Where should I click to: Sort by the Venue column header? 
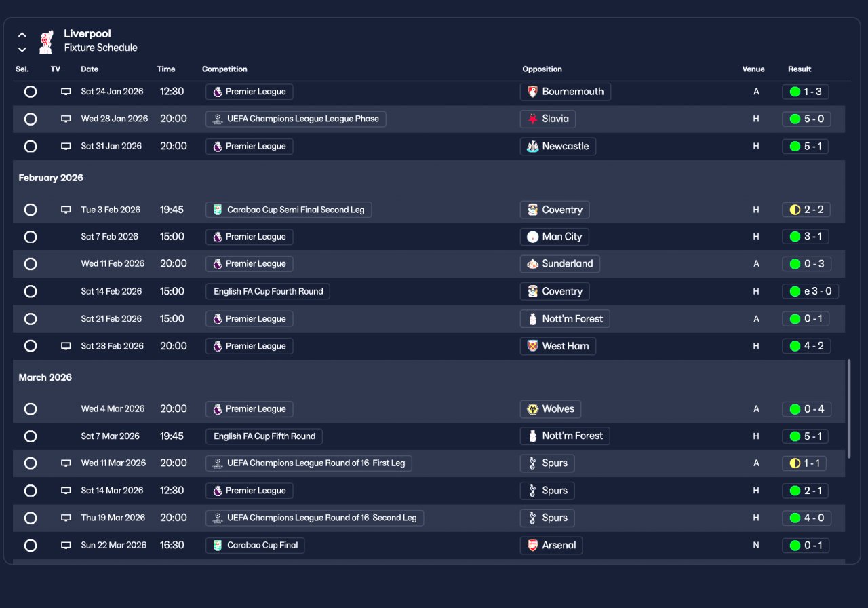(x=753, y=69)
